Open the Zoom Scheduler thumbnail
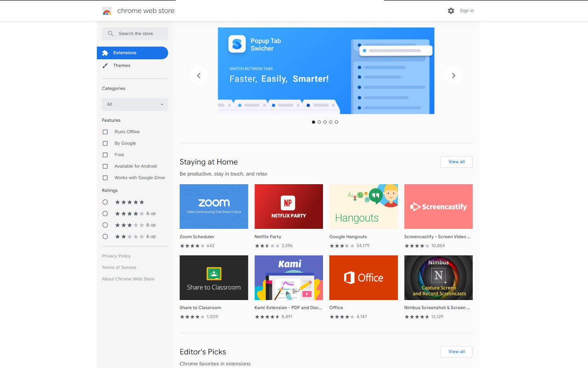The width and height of the screenshot is (588, 368). coord(214,206)
